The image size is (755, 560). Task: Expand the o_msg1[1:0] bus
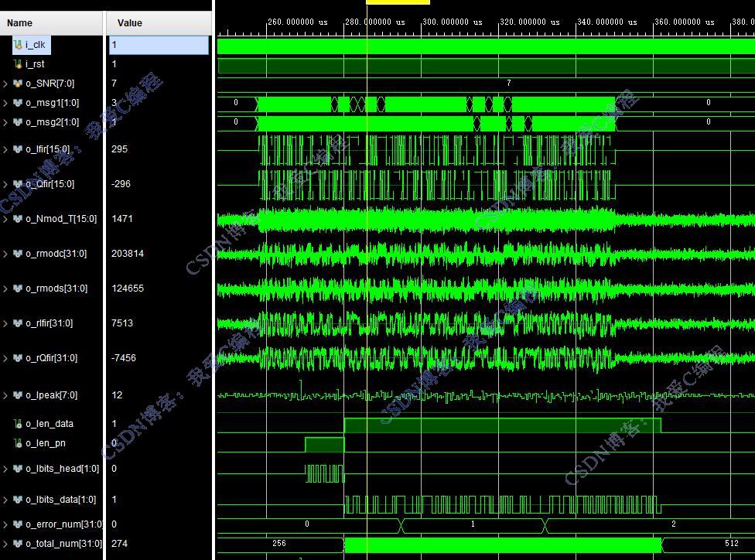point(5,103)
